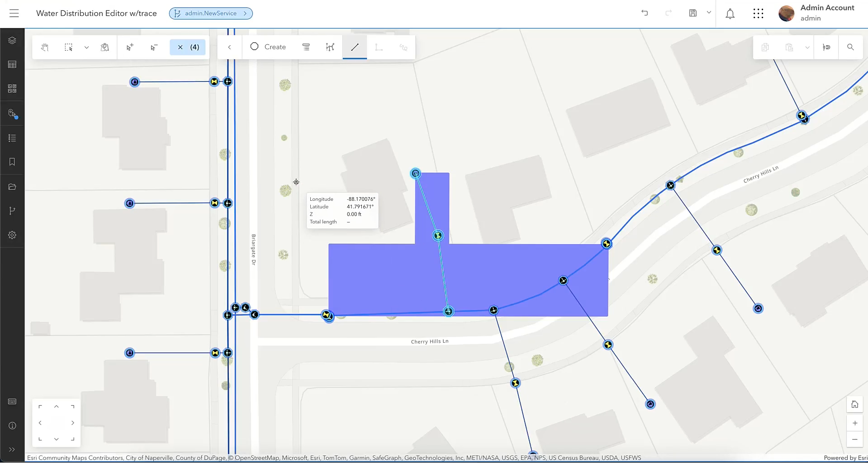The width and height of the screenshot is (868, 463).
Task: Choose the rectangle select tool
Action: pyautogui.click(x=68, y=47)
